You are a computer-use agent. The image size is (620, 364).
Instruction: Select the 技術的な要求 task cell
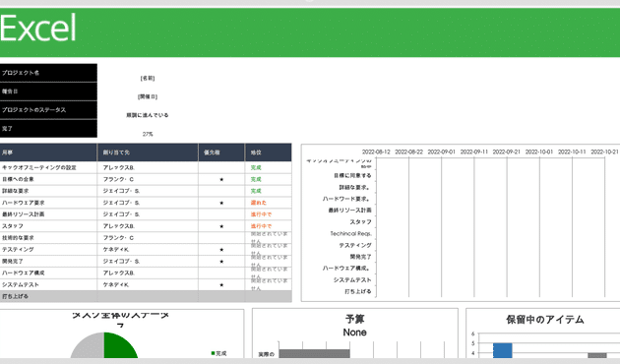48,238
